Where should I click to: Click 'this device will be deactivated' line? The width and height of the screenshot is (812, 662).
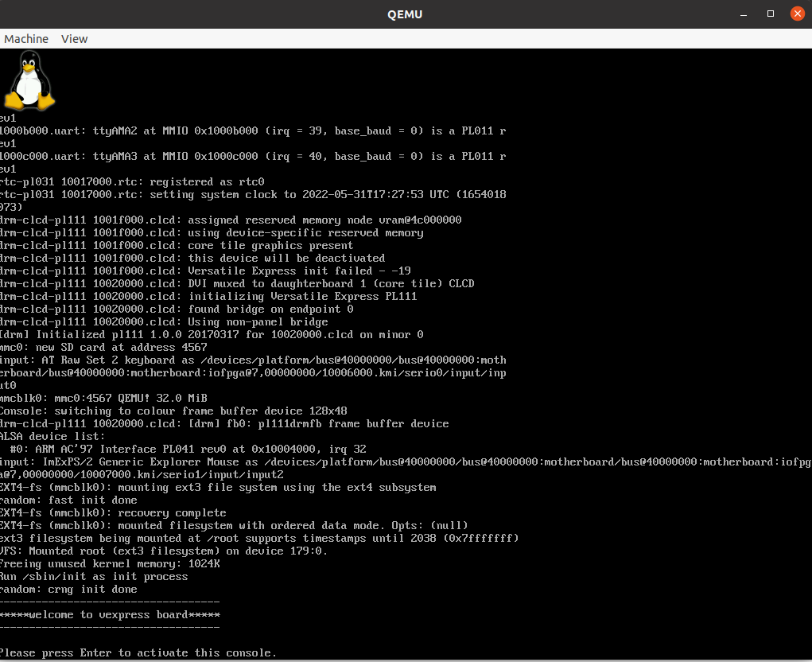tap(192, 259)
